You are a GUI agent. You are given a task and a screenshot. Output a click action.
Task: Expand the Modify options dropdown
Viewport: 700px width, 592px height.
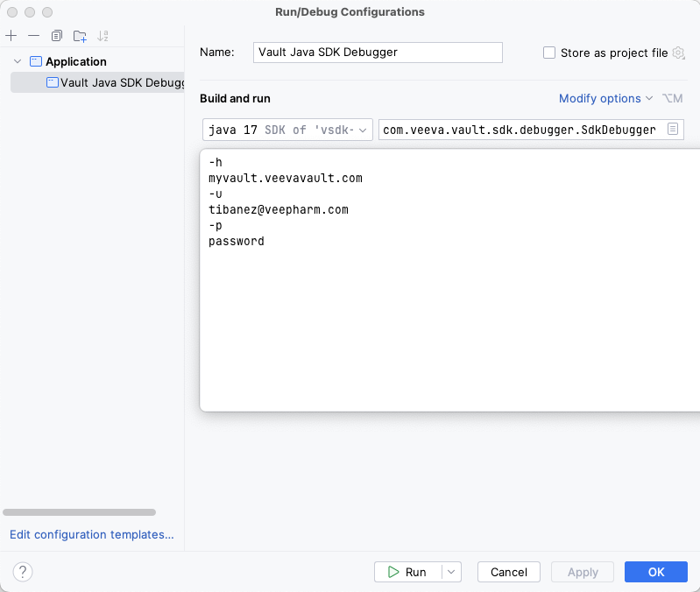606,98
